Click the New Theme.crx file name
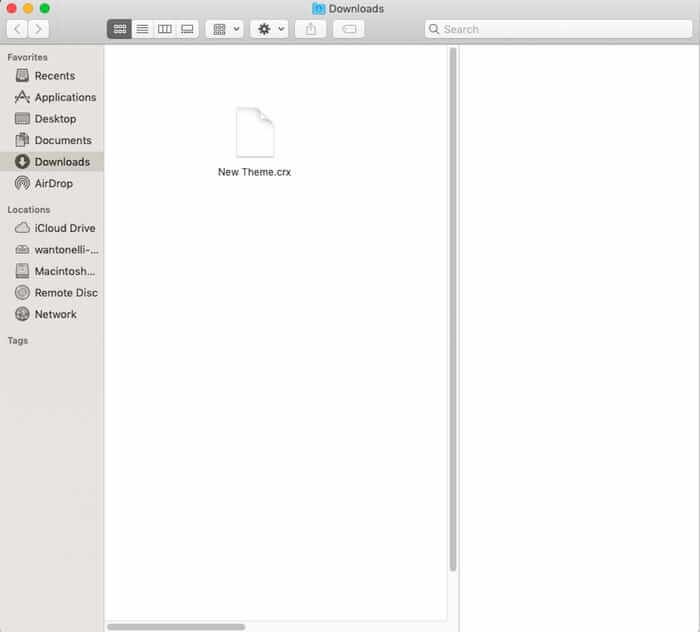Viewport: 700px width, 632px height. point(254,172)
